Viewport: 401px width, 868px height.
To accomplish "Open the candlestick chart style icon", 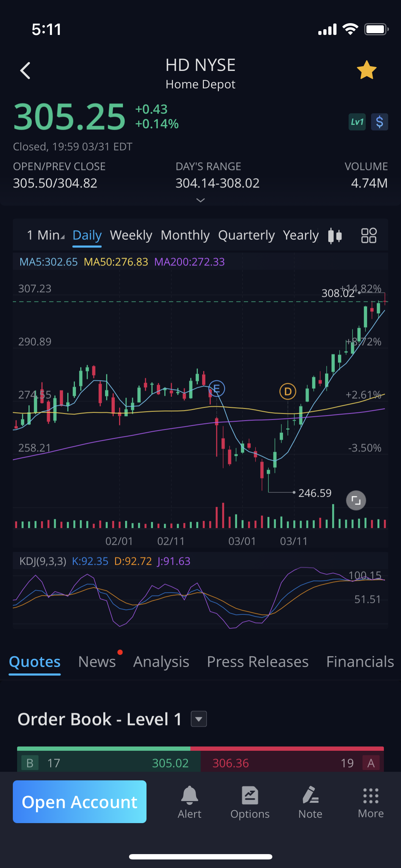I will tap(335, 236).
